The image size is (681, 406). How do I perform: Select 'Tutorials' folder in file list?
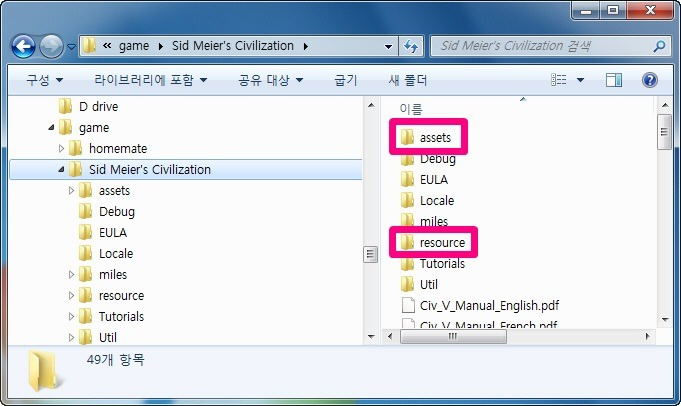[x=442, y=263]
